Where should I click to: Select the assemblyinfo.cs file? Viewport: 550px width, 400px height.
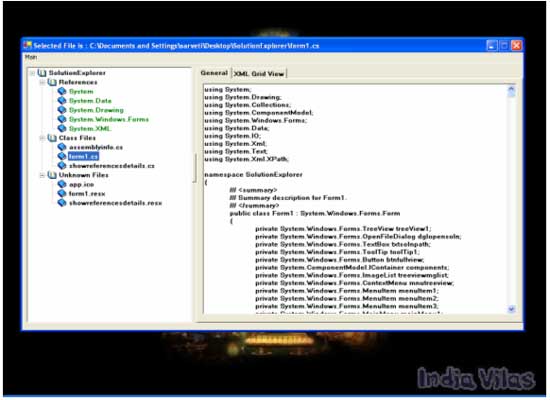96,147
